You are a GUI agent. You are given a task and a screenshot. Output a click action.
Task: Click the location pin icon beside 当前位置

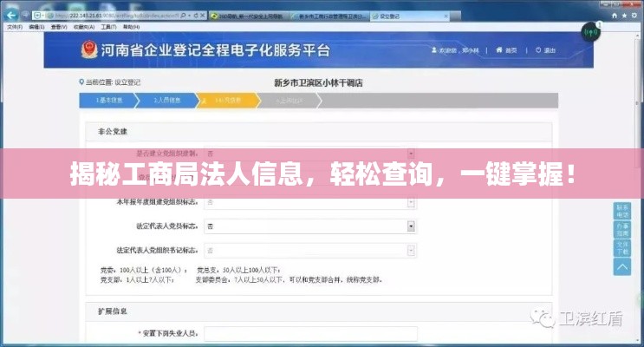click(81, 82)
